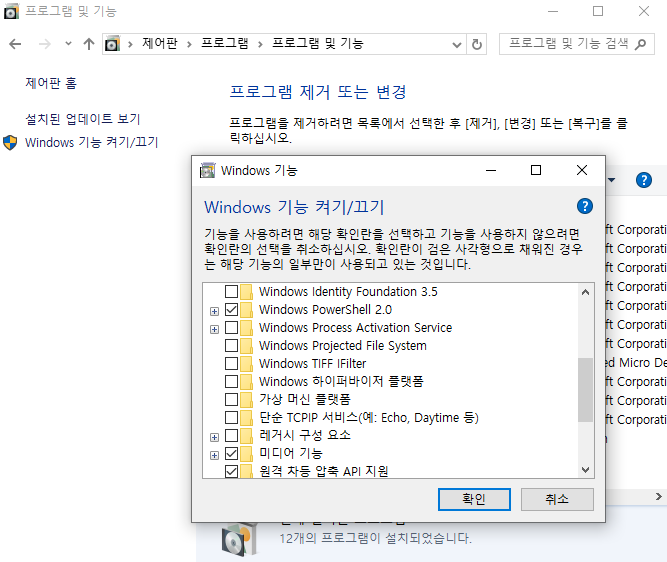Click the shield icon beside Windows 기능
This screenshot has height=562, width=667.
[10, 143]
